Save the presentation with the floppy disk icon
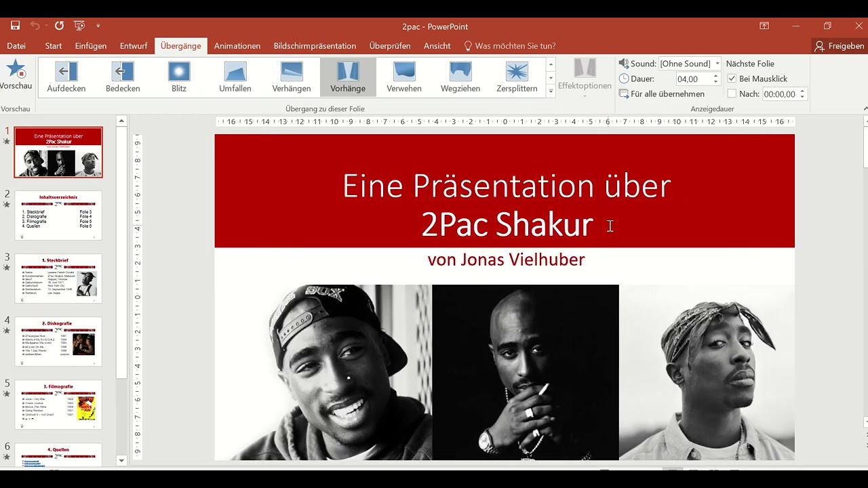Viewport: 868px width, 488px height. 15,26
